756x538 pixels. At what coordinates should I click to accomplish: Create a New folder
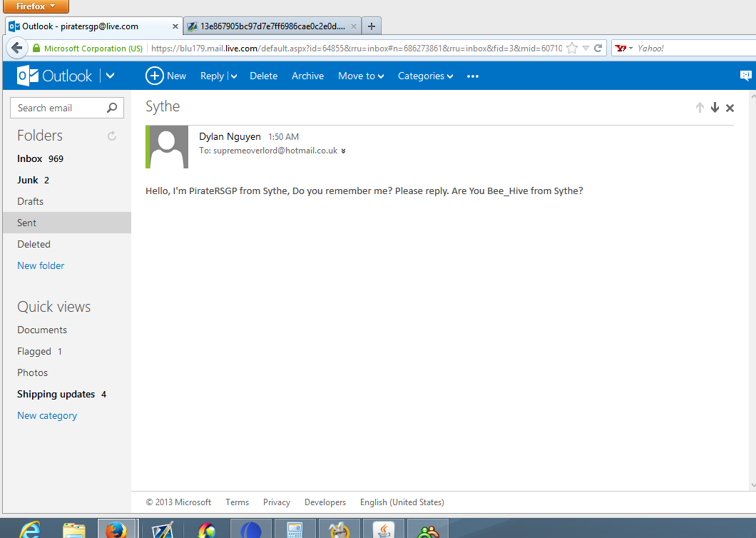tap(41, 265)
